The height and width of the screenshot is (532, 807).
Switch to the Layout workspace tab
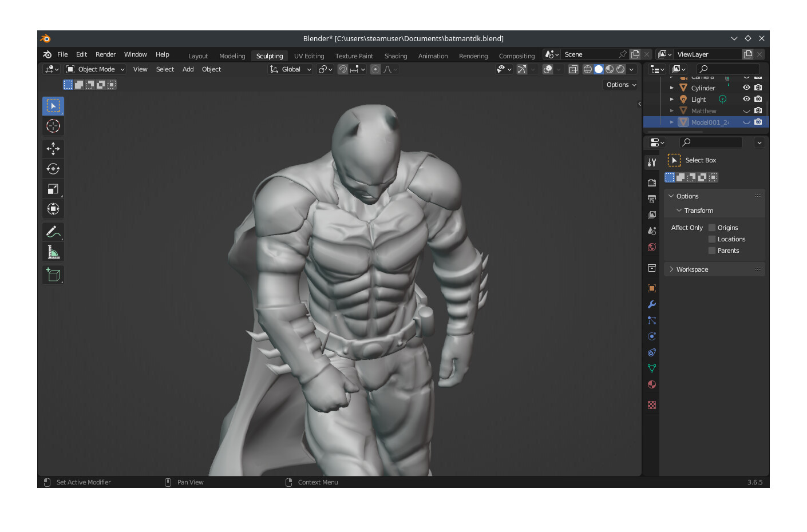(198, 56)
